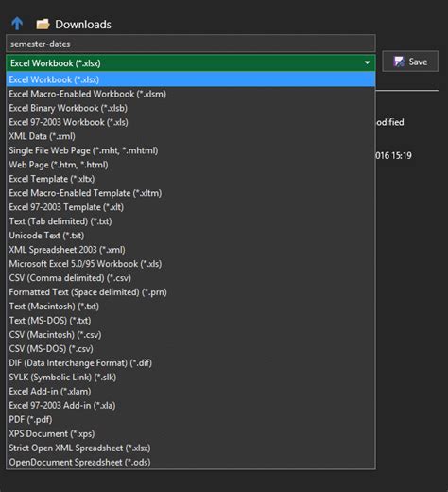The width and height of the screenshot is (448, 492).
Task: Choose CSV (Comma delimited) (*.csv)
Action: 191,278
